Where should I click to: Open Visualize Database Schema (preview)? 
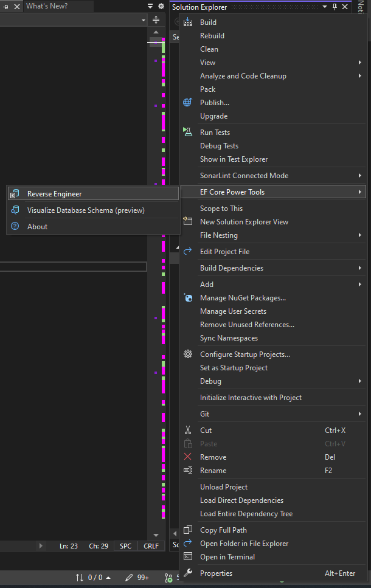(86, 210)
